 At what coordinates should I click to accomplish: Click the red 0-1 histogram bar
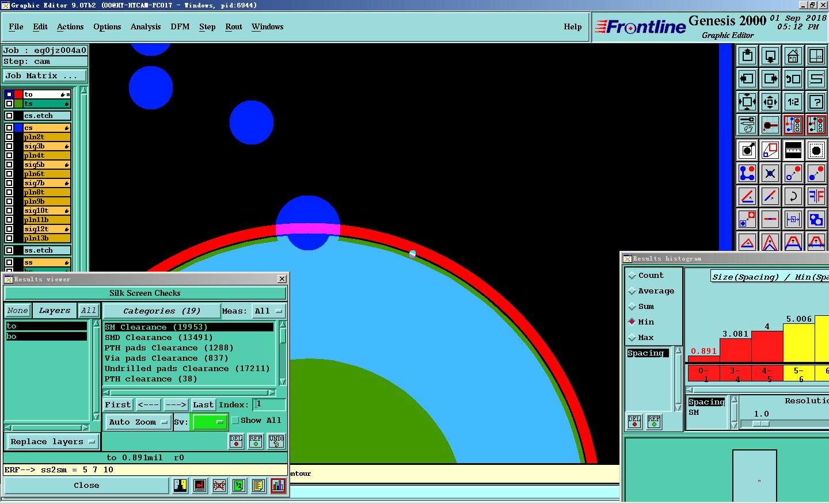pos(703,359)
